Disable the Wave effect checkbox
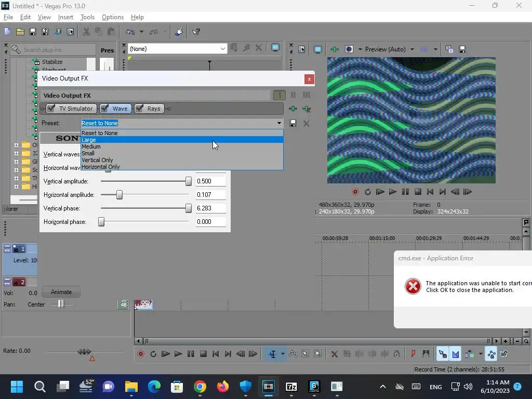Viewport: 532px width, 399px height. pyautogui.click(x=105, y=108)
